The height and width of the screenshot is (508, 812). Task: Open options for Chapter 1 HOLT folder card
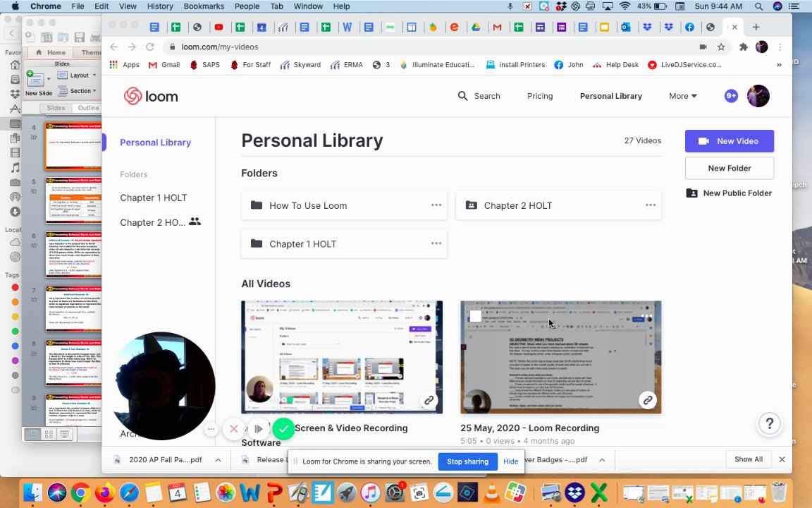436,243
